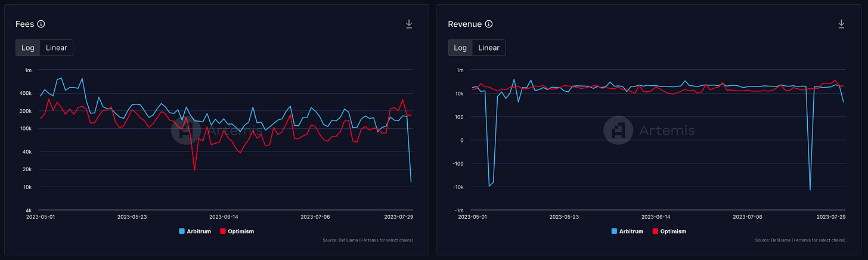Screen dimensions: 868x260
Task: Toggle Optimism series in Revenue legend
Action: 669,231
